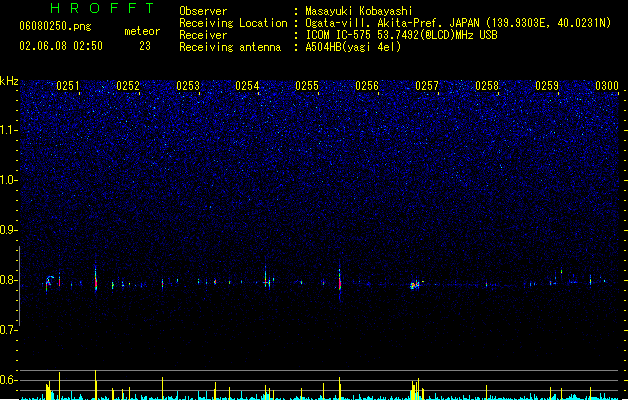The height and width of the screenshot is (400, 629).
Task: Click the 0.7 kHz axis label
Action: (9, 330)
